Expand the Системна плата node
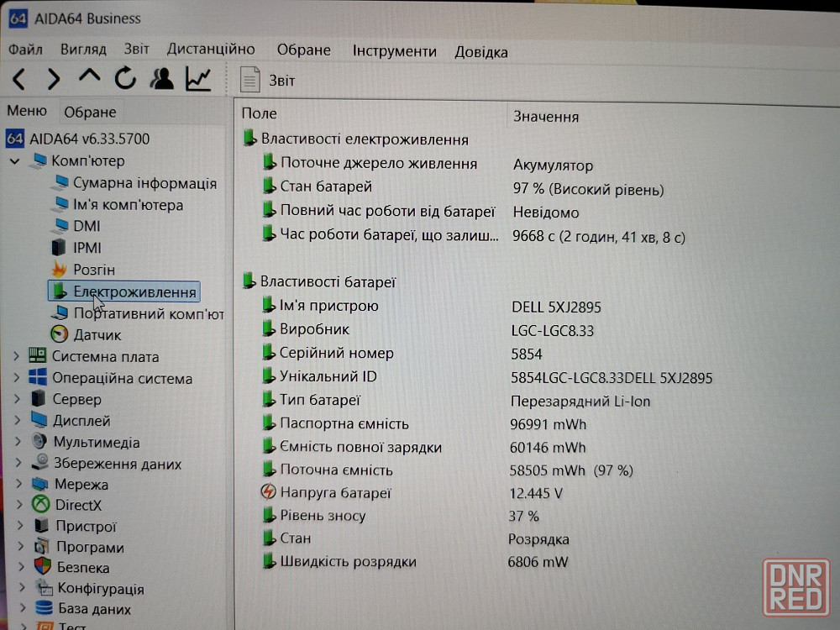 click(x=17, y=355)
